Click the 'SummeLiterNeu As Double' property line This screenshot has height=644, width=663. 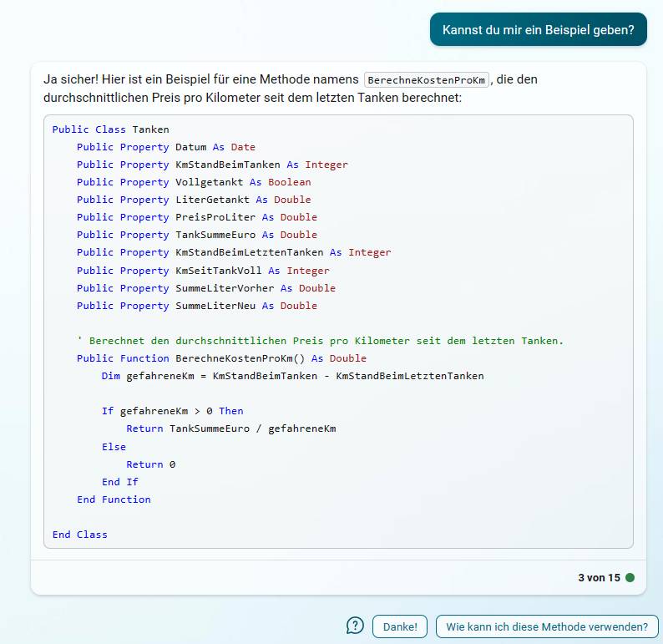point(197,306)
